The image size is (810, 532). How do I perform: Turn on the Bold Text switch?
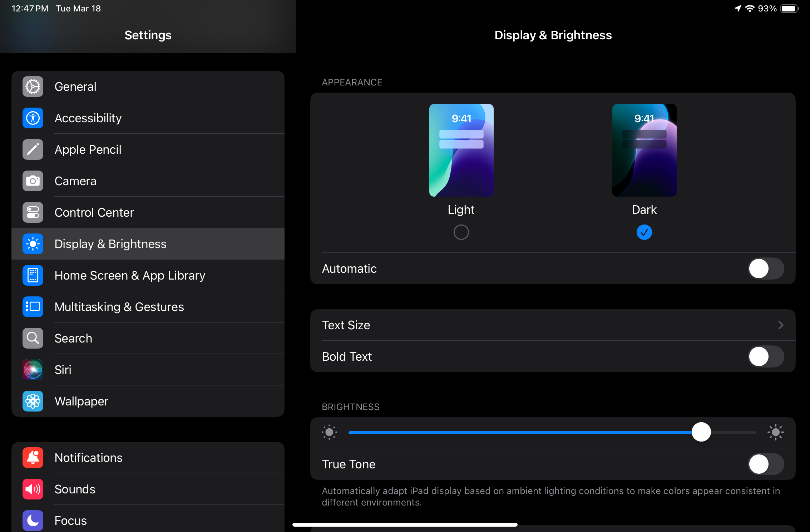(x=766, y=356)
